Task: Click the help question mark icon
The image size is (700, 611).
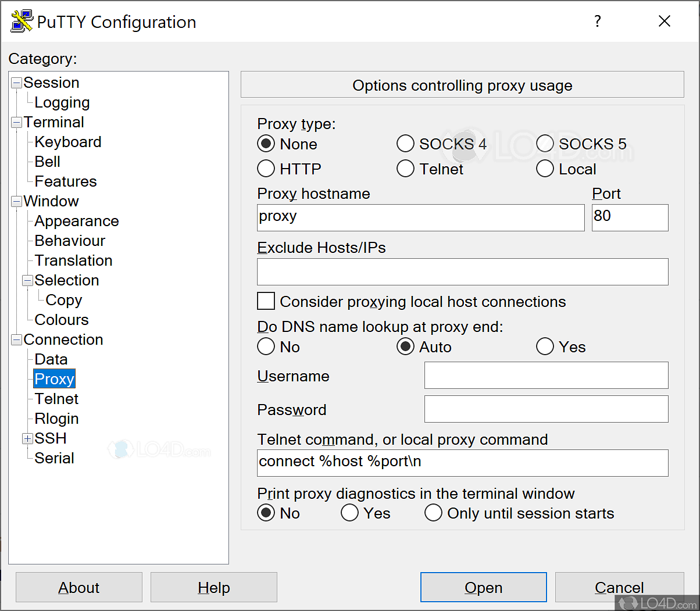Action: point(598,22)
